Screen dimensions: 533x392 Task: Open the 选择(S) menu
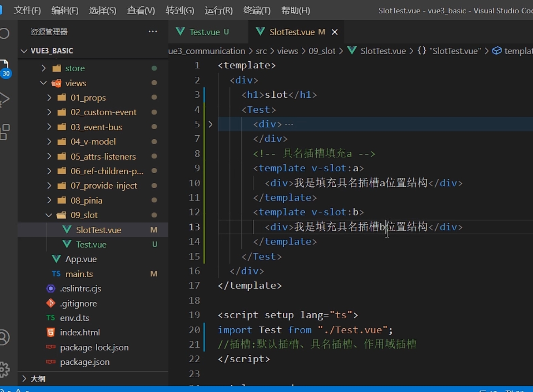pos(103,10)
